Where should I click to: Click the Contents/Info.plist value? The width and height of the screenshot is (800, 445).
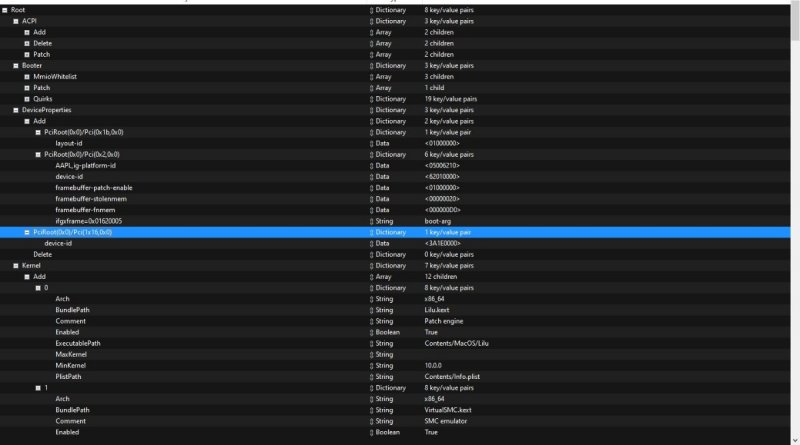[452, 377]
